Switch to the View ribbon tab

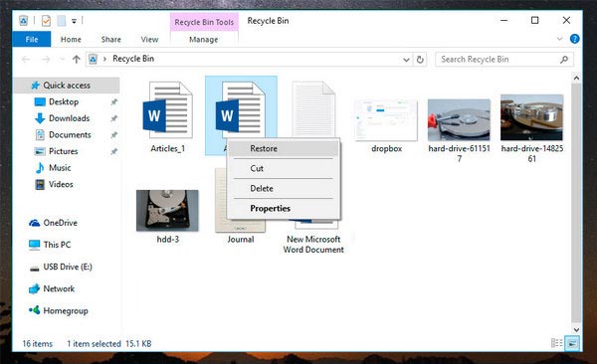point(149,39)
